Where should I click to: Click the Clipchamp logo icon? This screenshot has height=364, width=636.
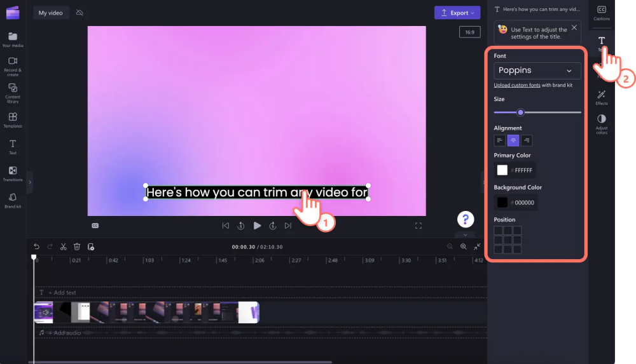13,13
